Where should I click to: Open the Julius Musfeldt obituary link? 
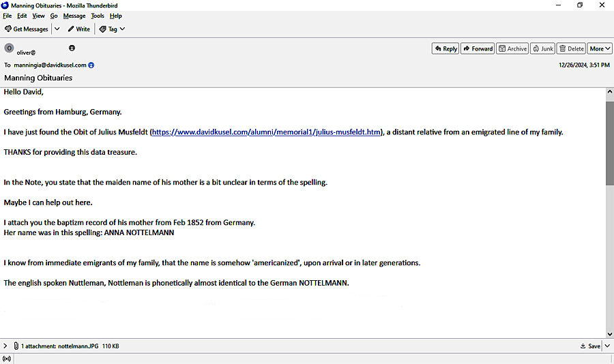click(x=266, y=132)
